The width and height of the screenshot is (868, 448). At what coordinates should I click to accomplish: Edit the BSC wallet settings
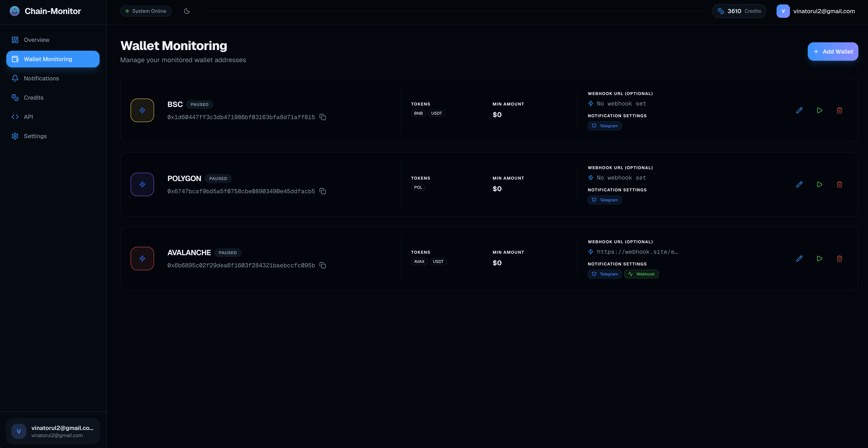tap(800, 110)
